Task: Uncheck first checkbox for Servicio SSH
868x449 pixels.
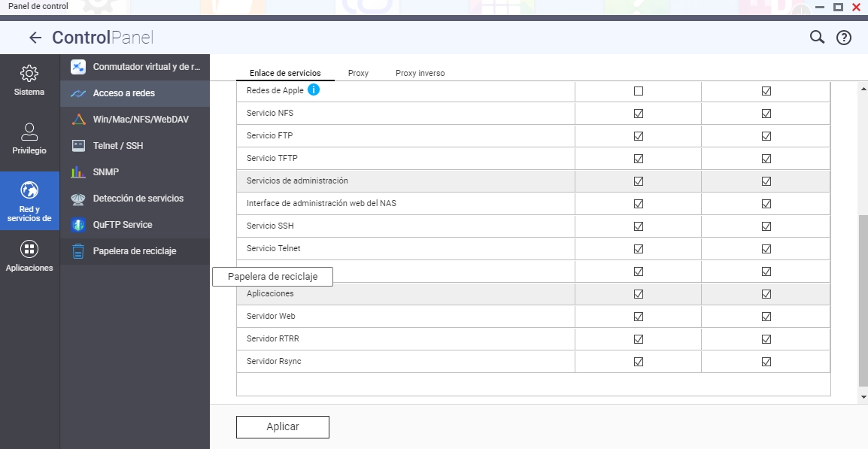Action: pos(639,226)
